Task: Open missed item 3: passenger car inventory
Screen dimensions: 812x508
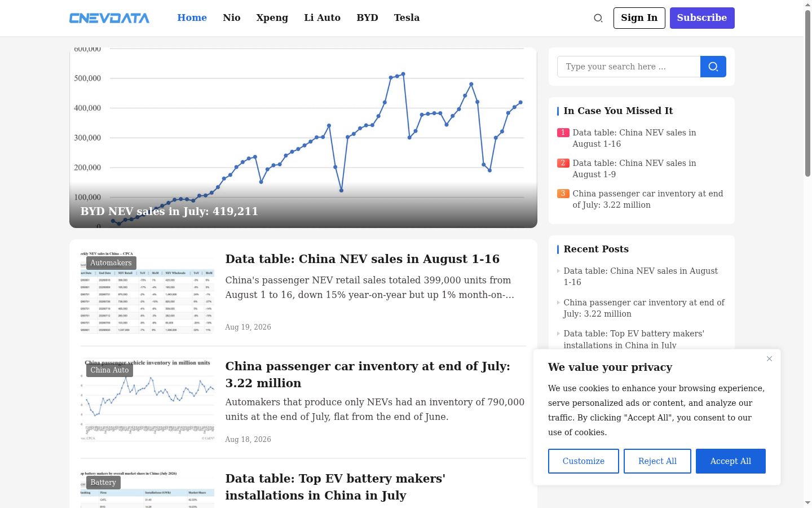Action: [x=648, y=199]
